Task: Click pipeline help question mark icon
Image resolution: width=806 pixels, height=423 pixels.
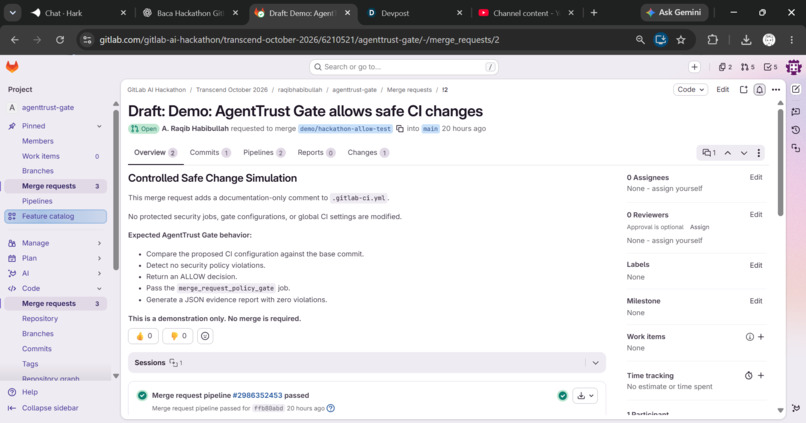Action: tap(331, 408)
